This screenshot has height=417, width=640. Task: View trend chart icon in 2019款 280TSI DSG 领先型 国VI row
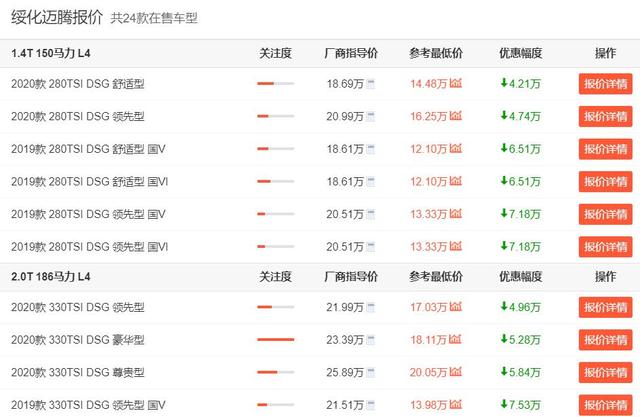pos(456,246)
